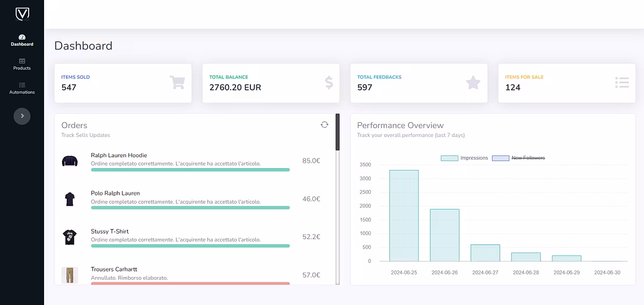Expand the sidebar with the chevron button
644x305 pixels.
[22, 116]
